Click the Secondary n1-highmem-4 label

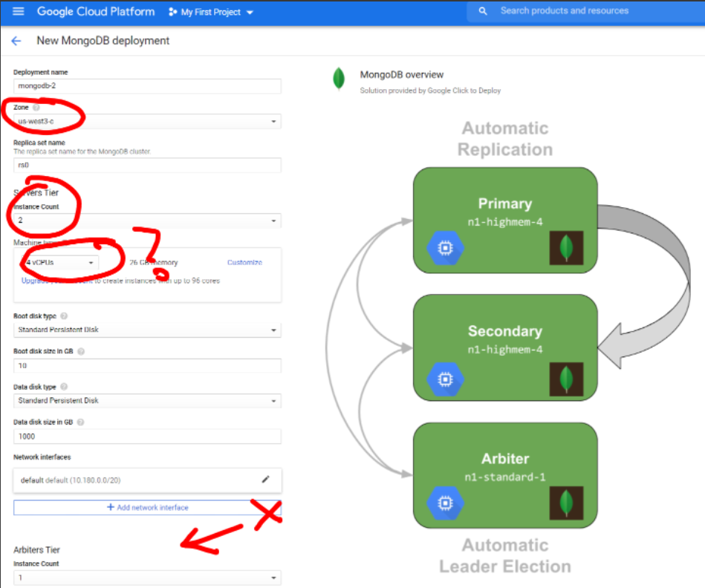(505, 350)
